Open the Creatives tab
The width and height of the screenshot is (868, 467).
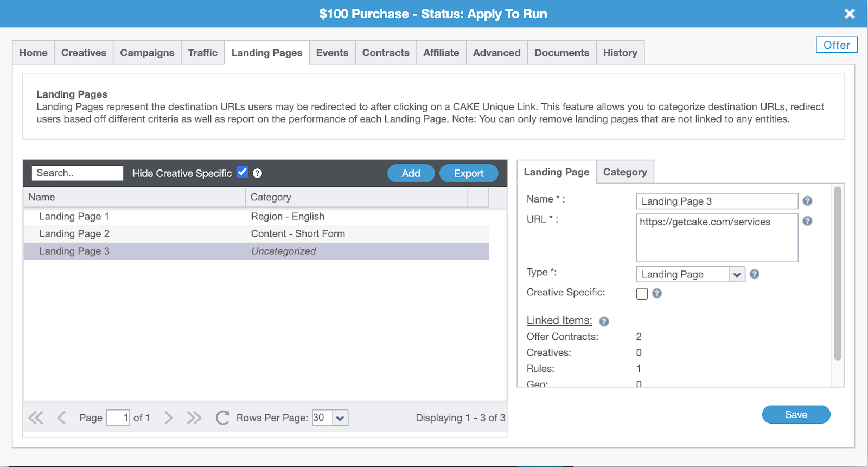(x=84, y=53)
